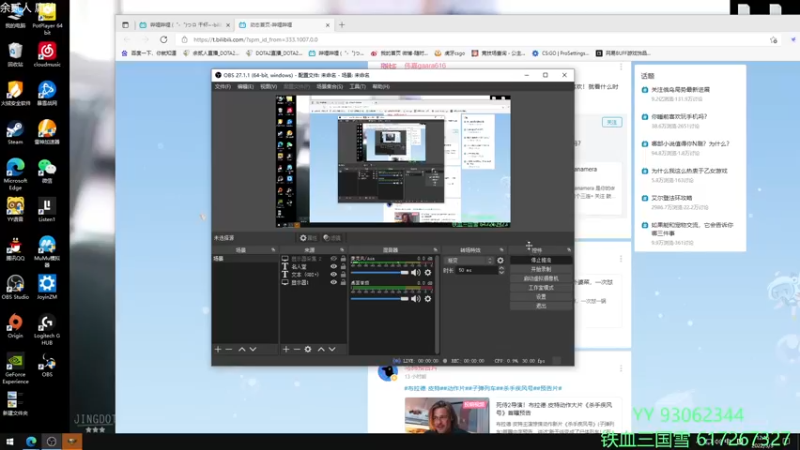Refresh the bilibili page in the browser
The width and height of the screenshot is (800, 450).
(x=163, y=39)
